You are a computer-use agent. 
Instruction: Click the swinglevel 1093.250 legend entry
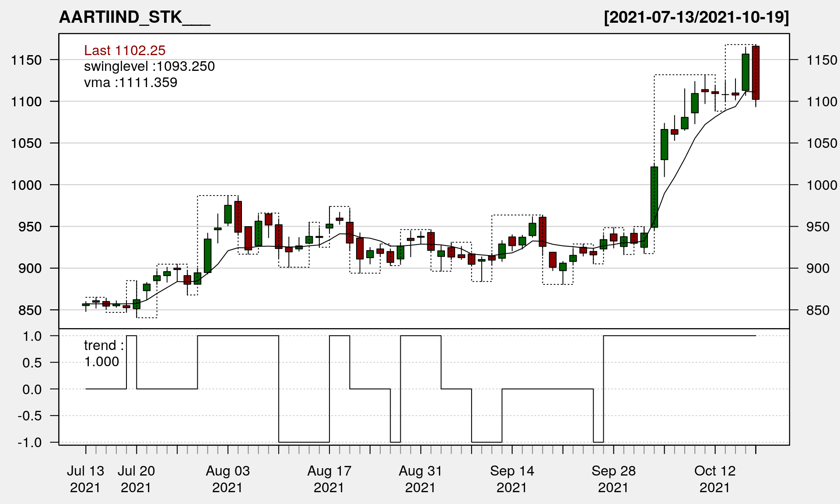coord(149,66)
